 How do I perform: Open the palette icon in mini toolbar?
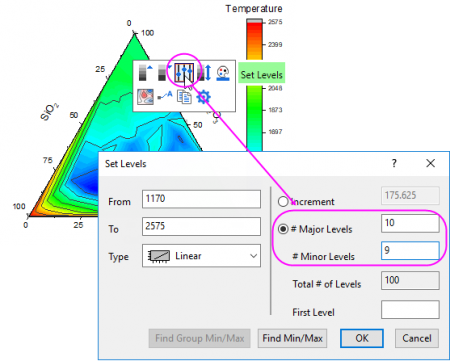tap(223, 73)
